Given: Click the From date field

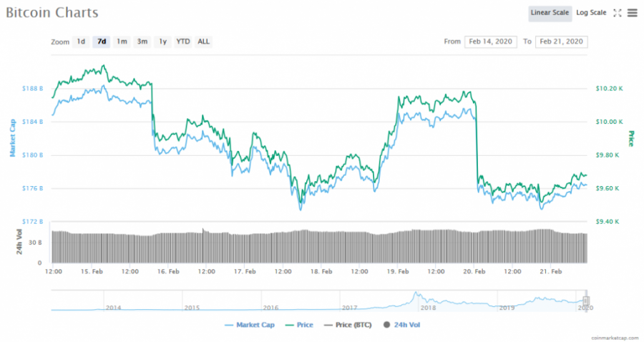Looking at the screenshot, I should coord(490,41).
